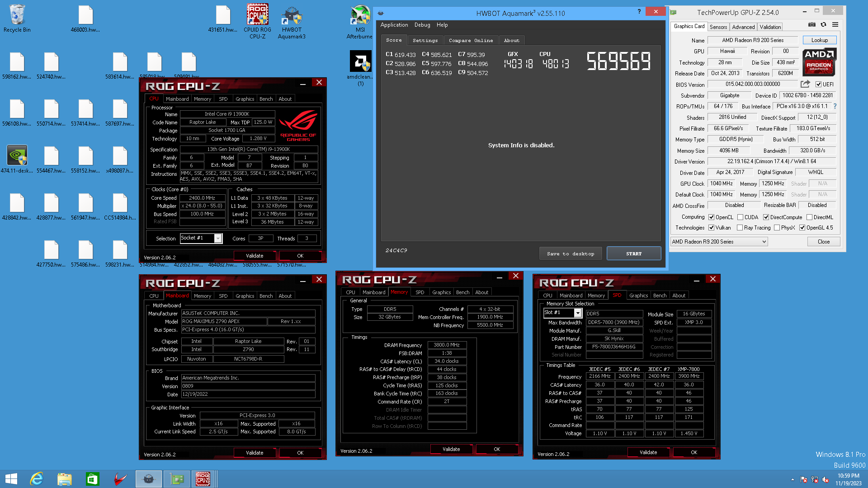Open the GPU-Z hamburger menu icon

(835, 25)
